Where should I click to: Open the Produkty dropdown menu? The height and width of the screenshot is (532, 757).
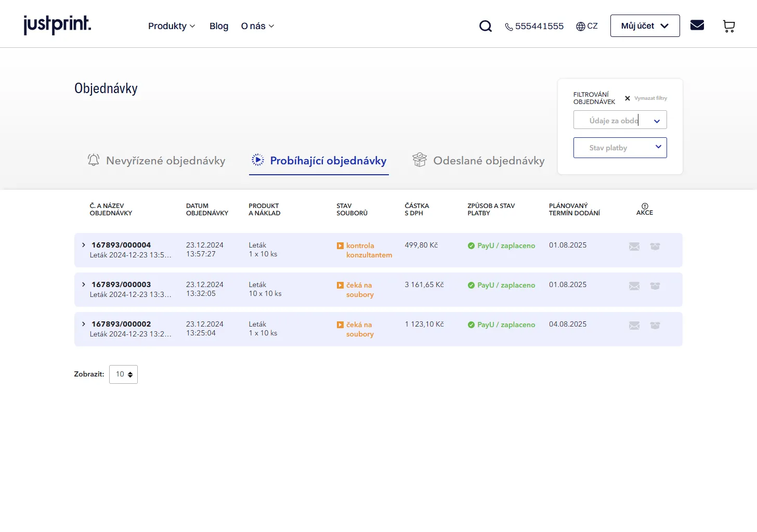172,26
